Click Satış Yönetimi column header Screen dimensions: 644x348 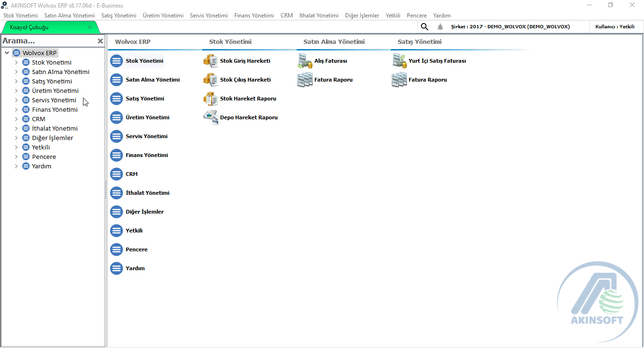[x=420, y=42]
